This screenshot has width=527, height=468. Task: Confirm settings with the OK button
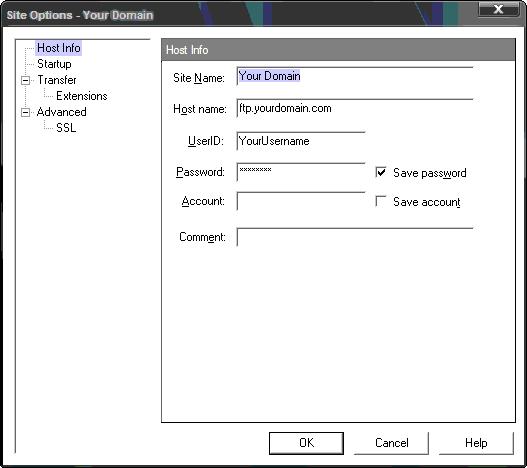(x=306, y=443)
